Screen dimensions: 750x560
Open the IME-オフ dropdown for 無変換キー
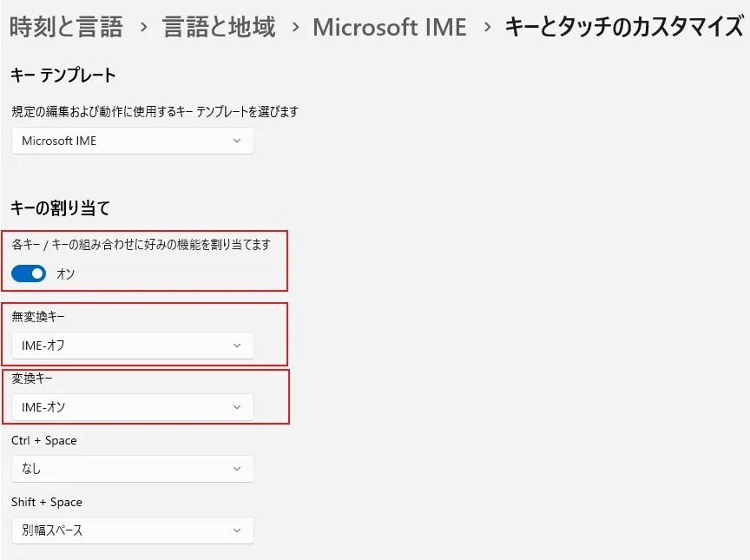tap(132, 346)
